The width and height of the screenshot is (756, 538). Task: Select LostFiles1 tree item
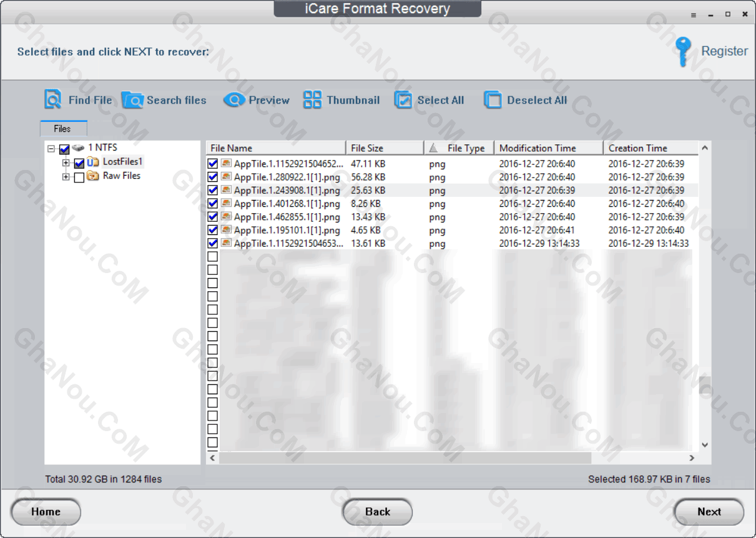123,162
